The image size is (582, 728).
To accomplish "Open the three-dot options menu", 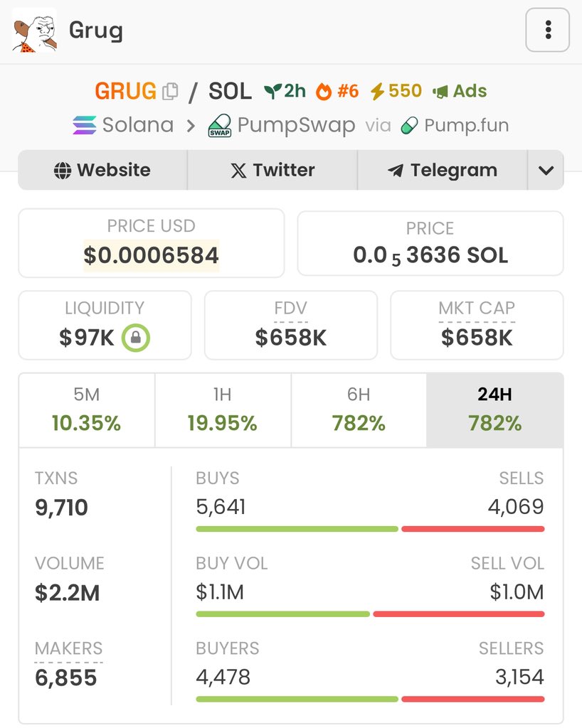I will [547, 30].
